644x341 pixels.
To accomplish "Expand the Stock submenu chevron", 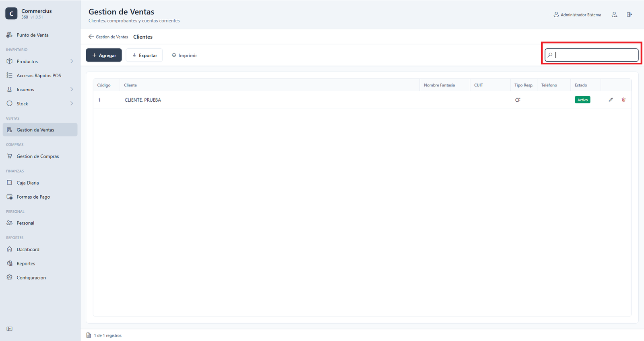I will click(x=72, y=104).
